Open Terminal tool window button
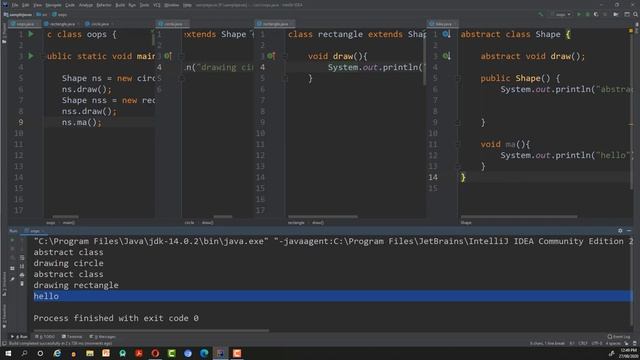 (x=72, y=337)
